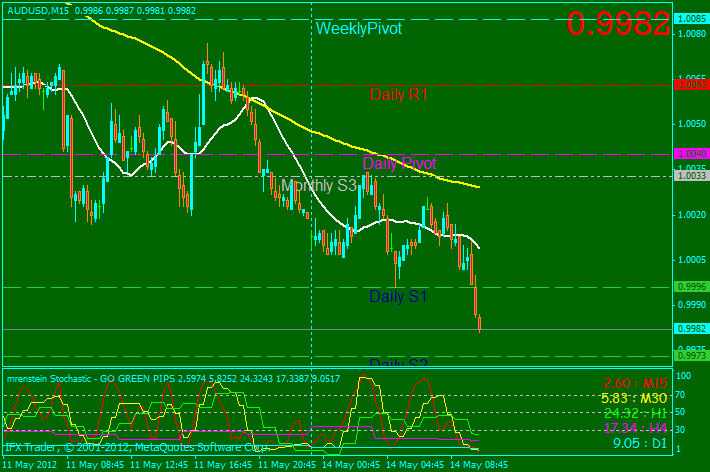This screenshot has width=710, height=472.
Task: Click the 2.60 : M15 stochastic reading
Action: point(634,383)
